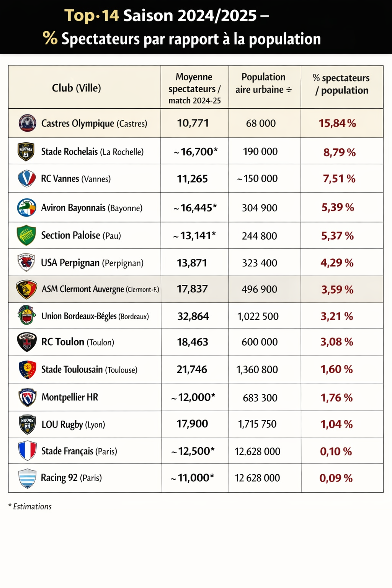
Task: Click the Racing 92 striped shield
Action: 27,478
